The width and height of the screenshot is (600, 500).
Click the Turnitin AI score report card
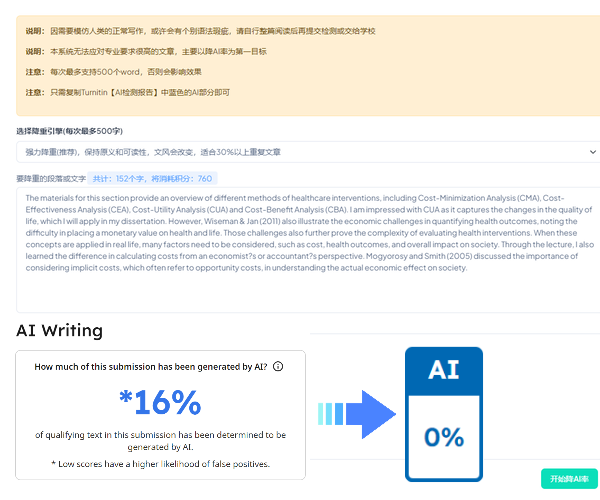pyautogui.click(x=160, y=414)
